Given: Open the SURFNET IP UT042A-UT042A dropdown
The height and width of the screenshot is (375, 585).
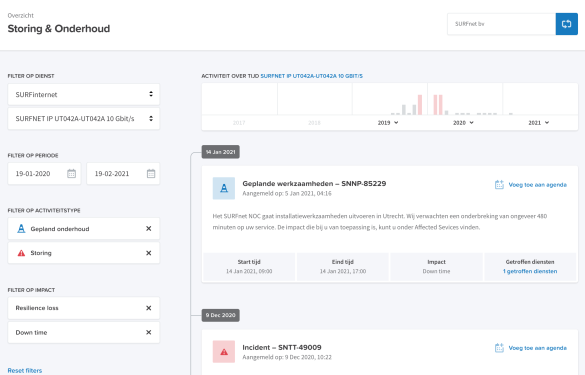Looking at the screenshot, I should coord(84,119).
